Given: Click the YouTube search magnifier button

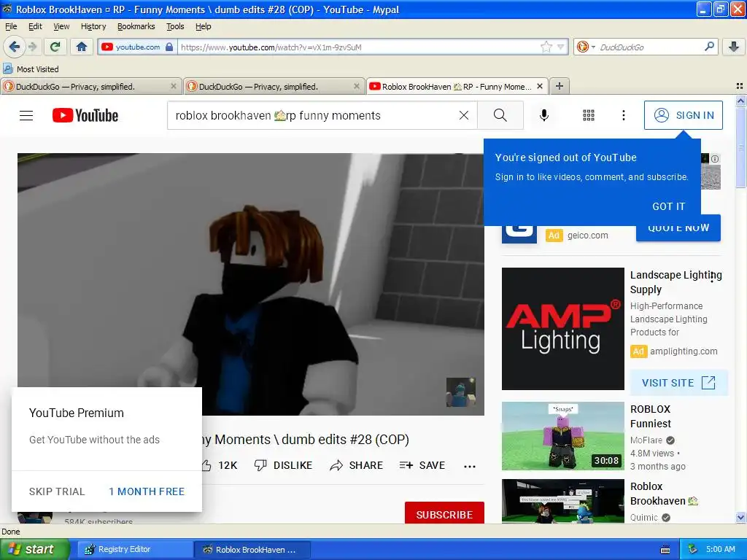Looking at the screenshot, I should tap(500, 115).
